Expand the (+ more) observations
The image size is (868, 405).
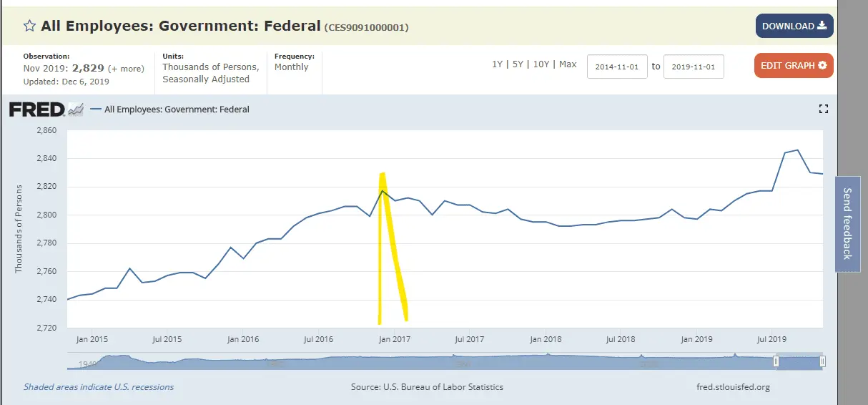[x=126, y=69]
